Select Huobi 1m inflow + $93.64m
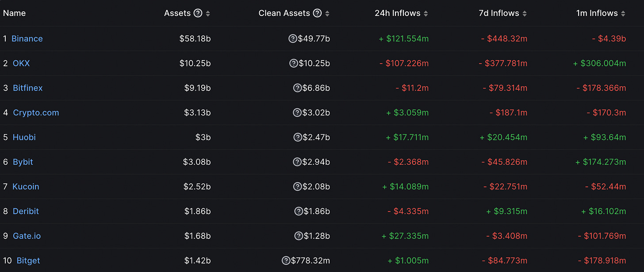 (605, 137)
